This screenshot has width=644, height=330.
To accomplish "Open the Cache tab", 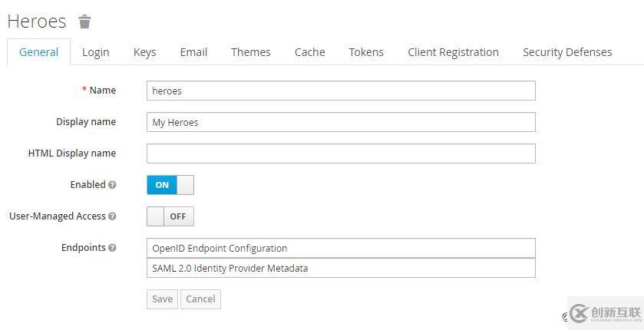I will (x=309, y=52).
